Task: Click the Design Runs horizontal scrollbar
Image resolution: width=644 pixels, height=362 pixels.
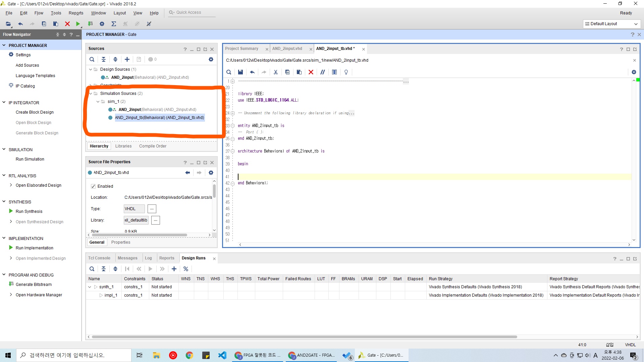Action: (x=304, y=337)
